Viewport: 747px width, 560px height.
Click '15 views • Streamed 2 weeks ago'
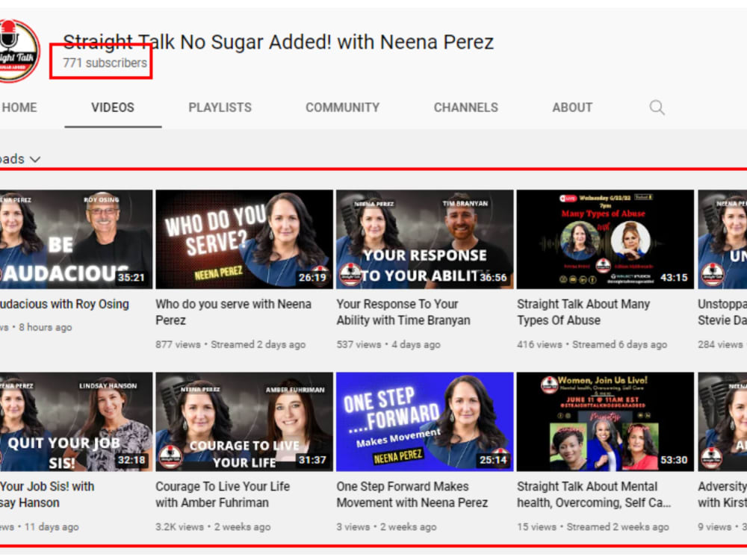[593, 526]
